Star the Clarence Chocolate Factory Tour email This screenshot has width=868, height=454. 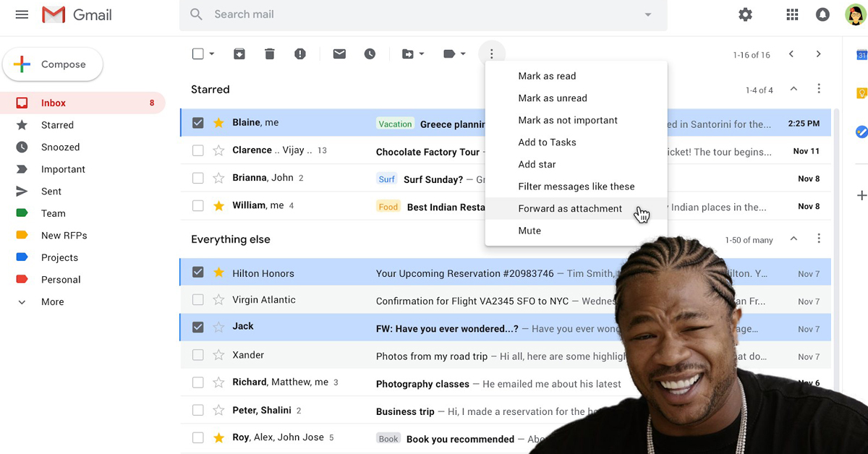218,150
